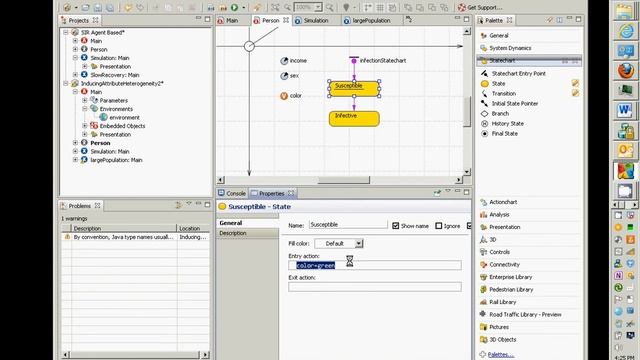
Task: Toggle the Show name checkbox
Action: point(395,226)
